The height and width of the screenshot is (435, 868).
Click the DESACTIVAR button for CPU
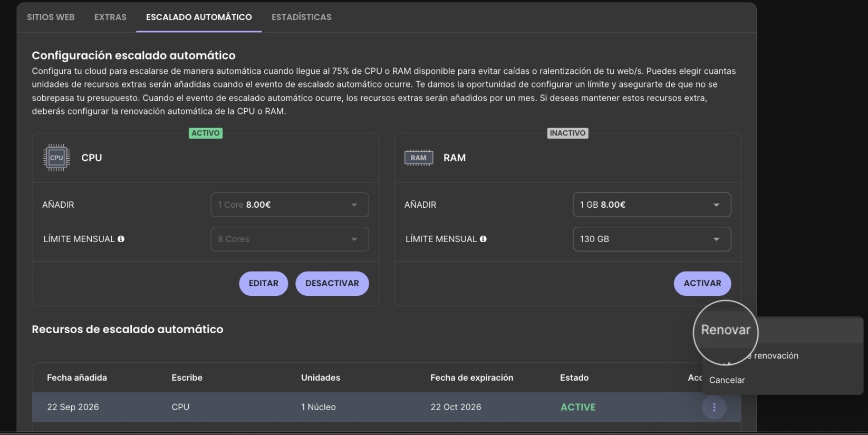pyautogui.click(x=332, y=283)
